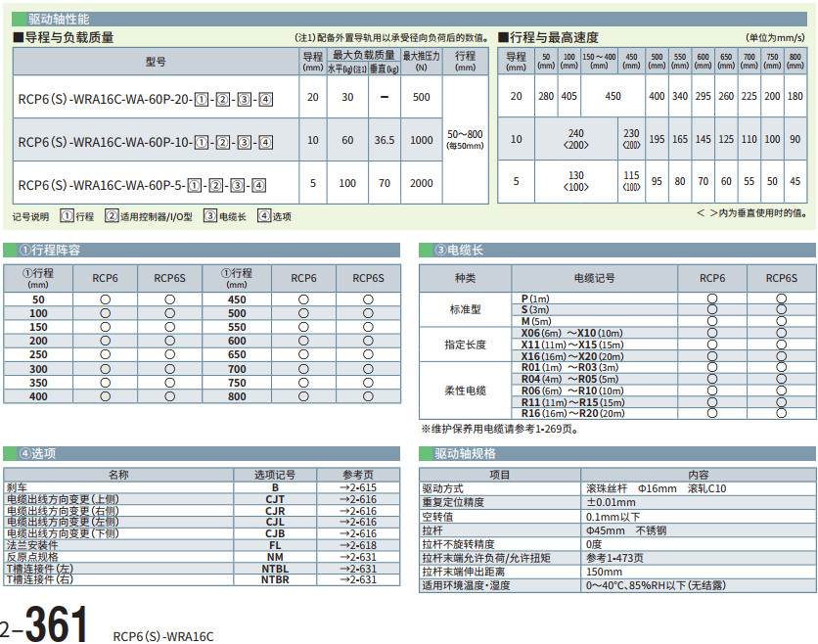Click the speed value 280
818x644 pixels.
[x=546, y=97]
